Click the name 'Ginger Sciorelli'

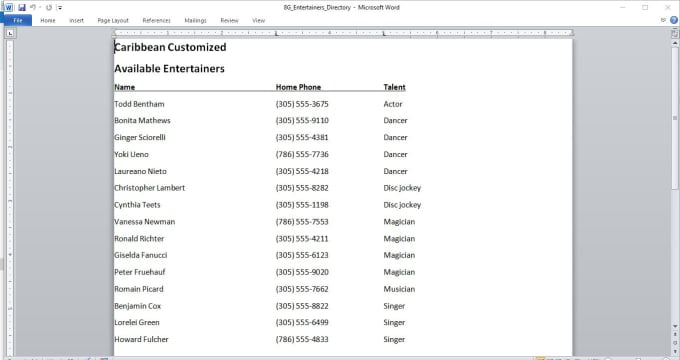coord(140,137)
